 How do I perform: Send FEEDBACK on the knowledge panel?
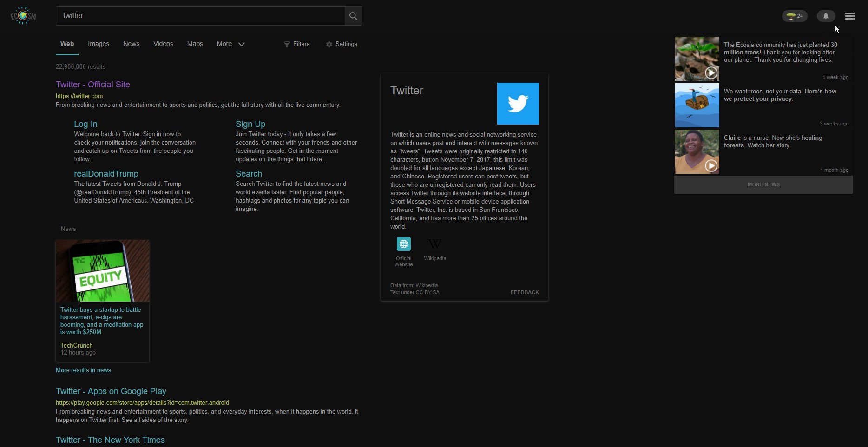pos(524,292)
